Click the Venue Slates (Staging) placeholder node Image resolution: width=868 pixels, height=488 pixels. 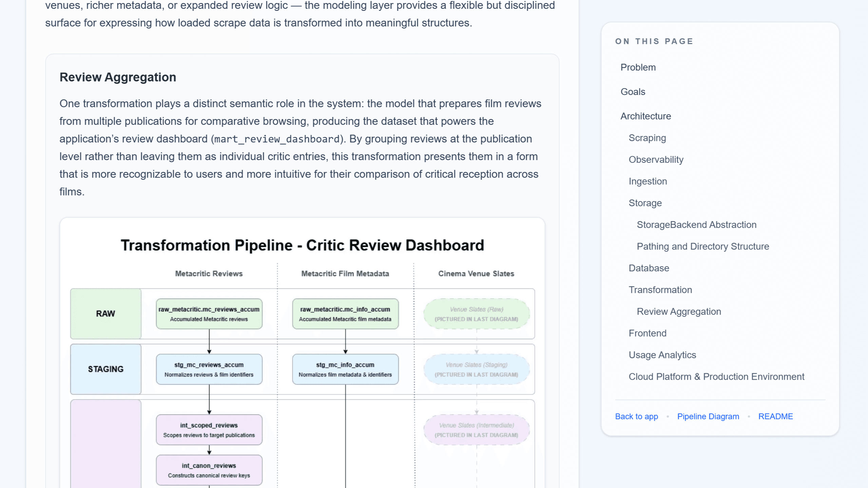pyautogui.click(x=476, y=369)
